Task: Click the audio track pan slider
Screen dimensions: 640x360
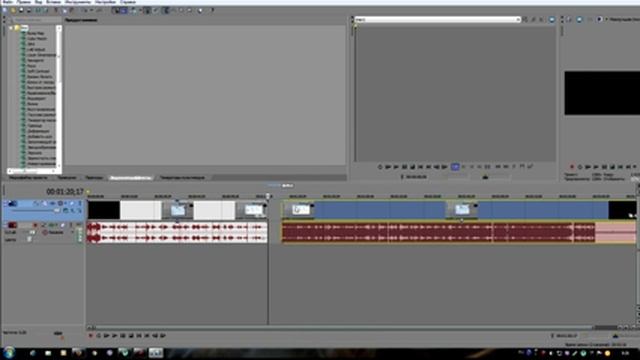Action: pos(29,239)
